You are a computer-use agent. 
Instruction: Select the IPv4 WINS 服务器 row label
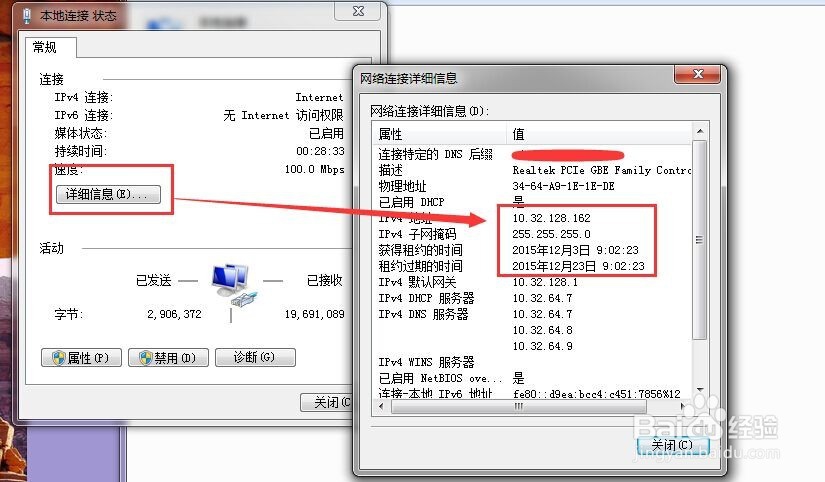click(426, 362)
